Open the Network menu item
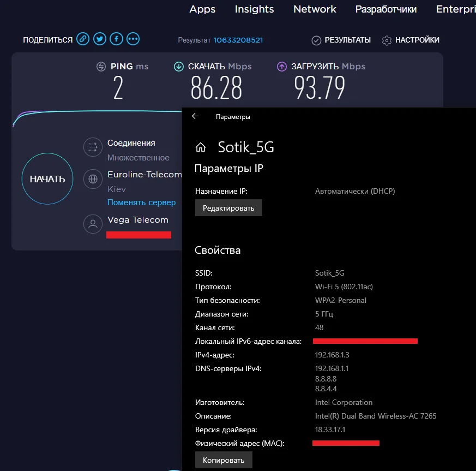 (315, 9)
